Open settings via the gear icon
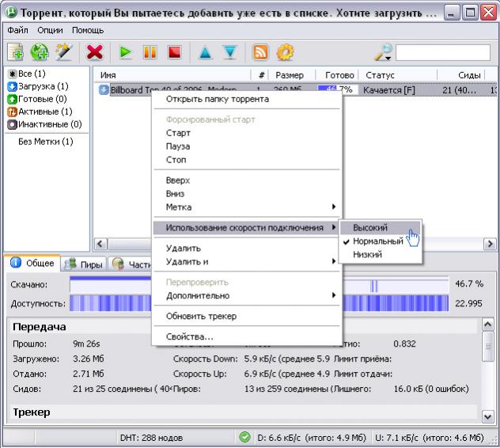The image size is (500, 448). 285,51
